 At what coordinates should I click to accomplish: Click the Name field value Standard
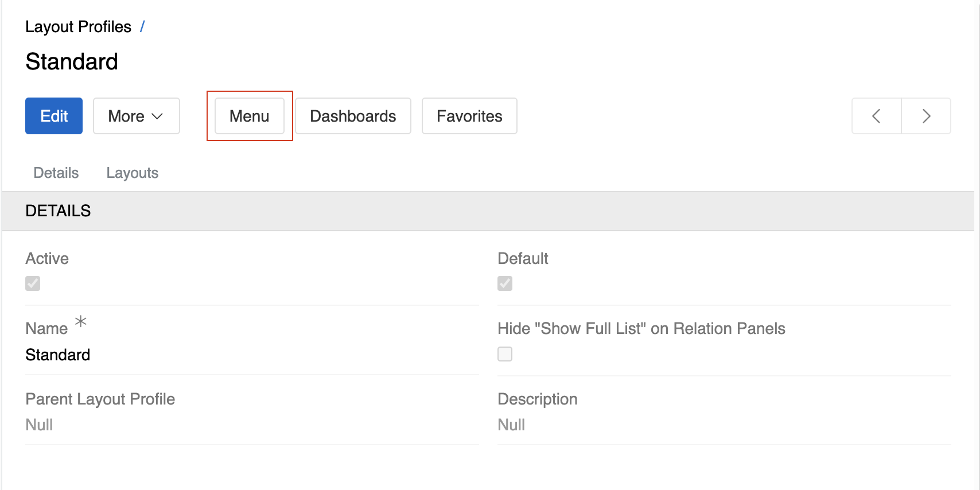point(57,355)
